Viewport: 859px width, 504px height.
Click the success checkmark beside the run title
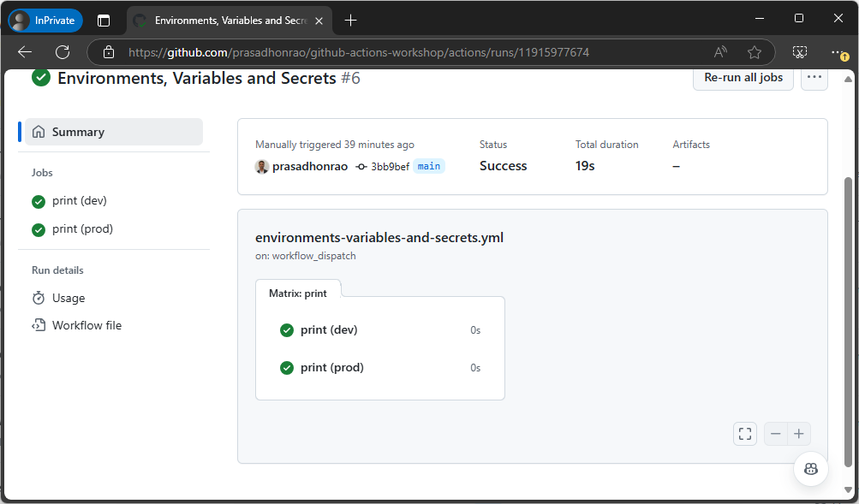point(39,77)
